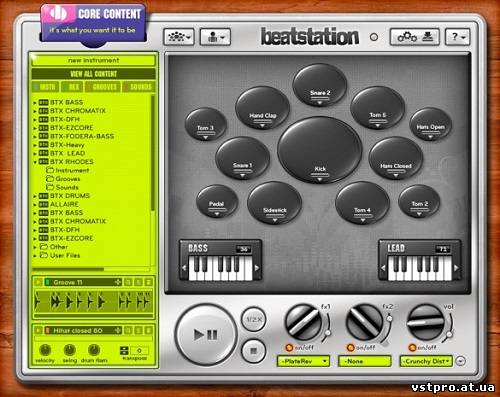Click the VIEW ALL CONTENT button
This screenshot has height=397, width=500.
click(93, 74)
